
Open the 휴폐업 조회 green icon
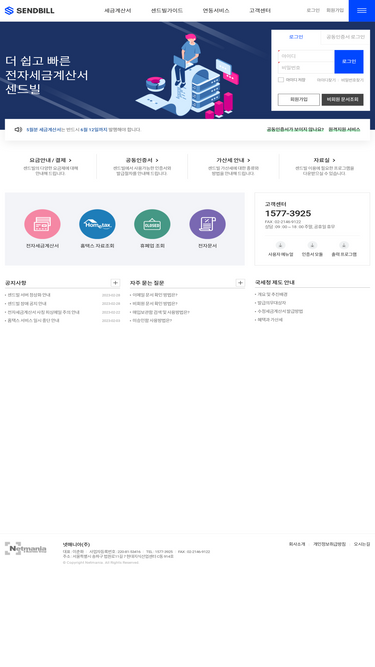tap(152, 224)
